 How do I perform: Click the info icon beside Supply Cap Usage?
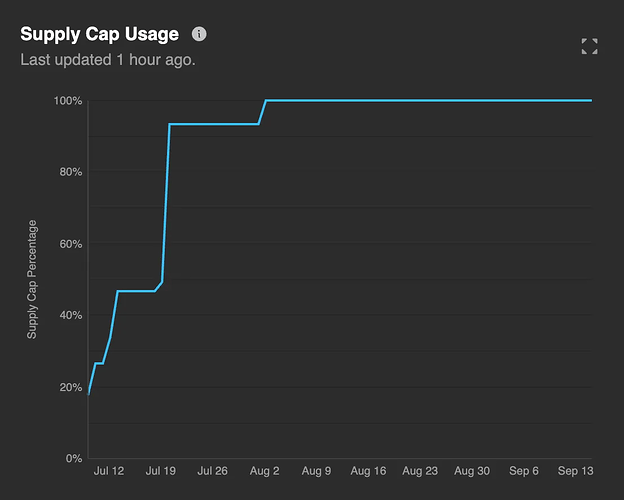click(199, 34)
